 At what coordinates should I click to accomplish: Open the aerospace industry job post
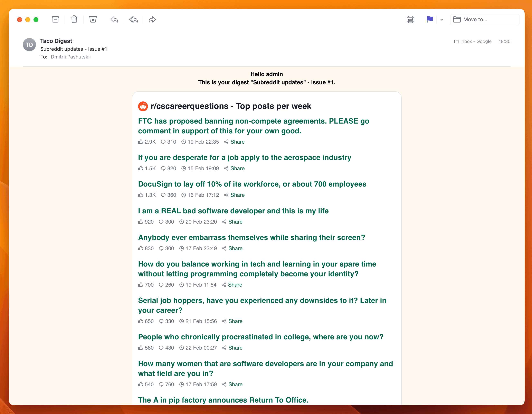[245, 157]
